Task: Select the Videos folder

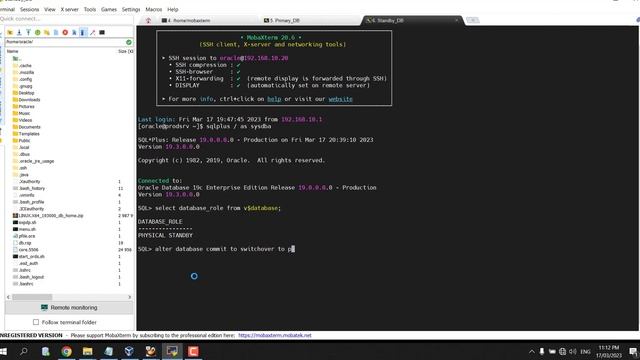Action: click(x=25, y=120)
